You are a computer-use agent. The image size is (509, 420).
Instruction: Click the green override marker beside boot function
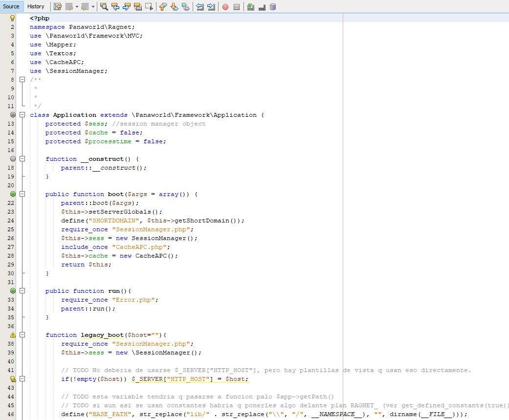[x=13, y=194]
